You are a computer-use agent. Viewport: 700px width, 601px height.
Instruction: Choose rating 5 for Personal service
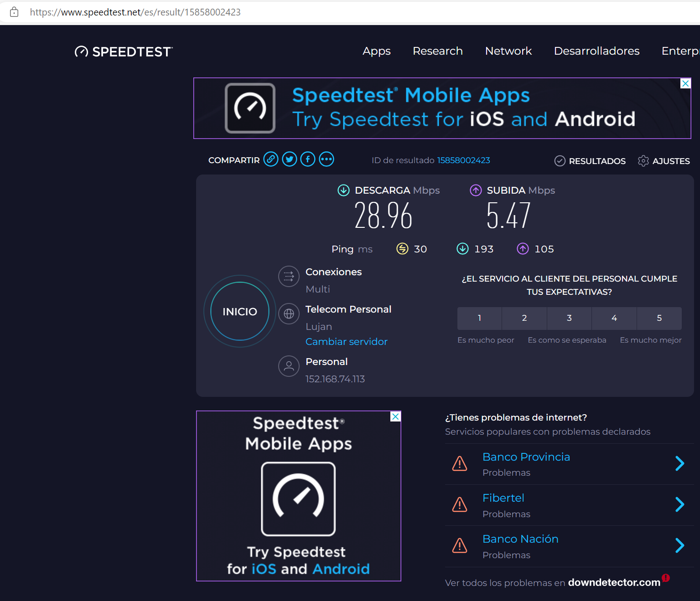click(x=659, y=318)
